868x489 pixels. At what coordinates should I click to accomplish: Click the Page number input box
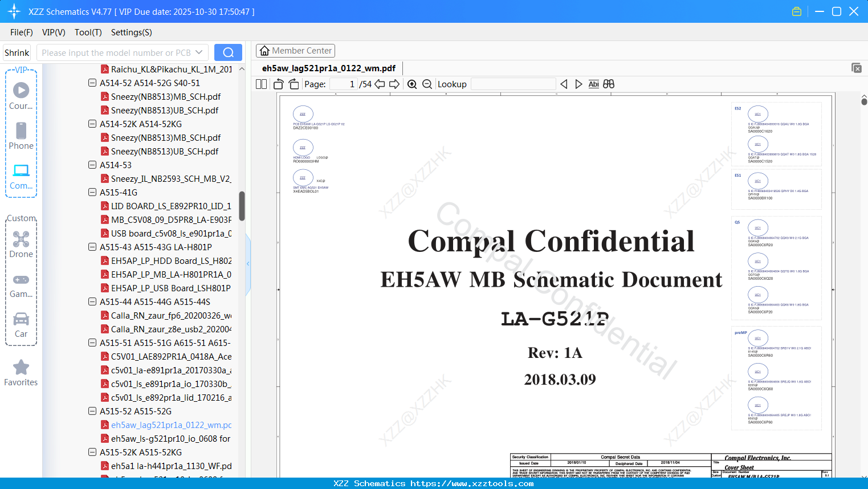click(344, 84)
